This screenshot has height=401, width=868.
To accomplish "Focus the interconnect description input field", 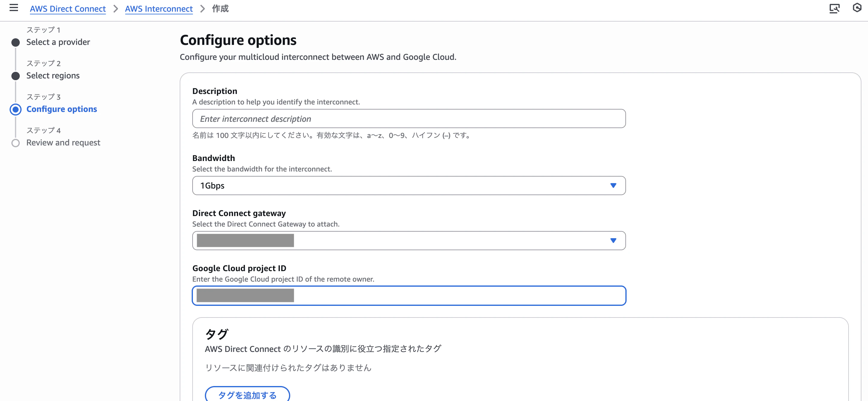I will (409, 119).
